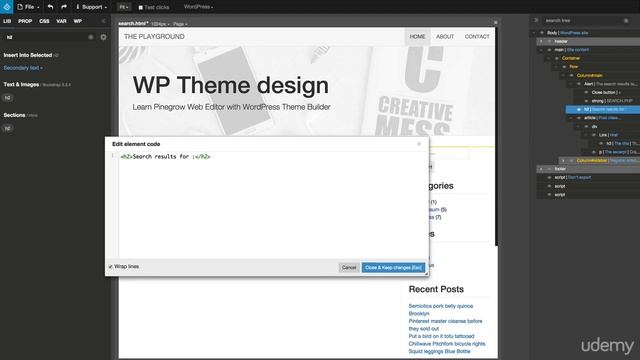Expand the header tree node
640x360 pixels.
(x=541, y=41)
